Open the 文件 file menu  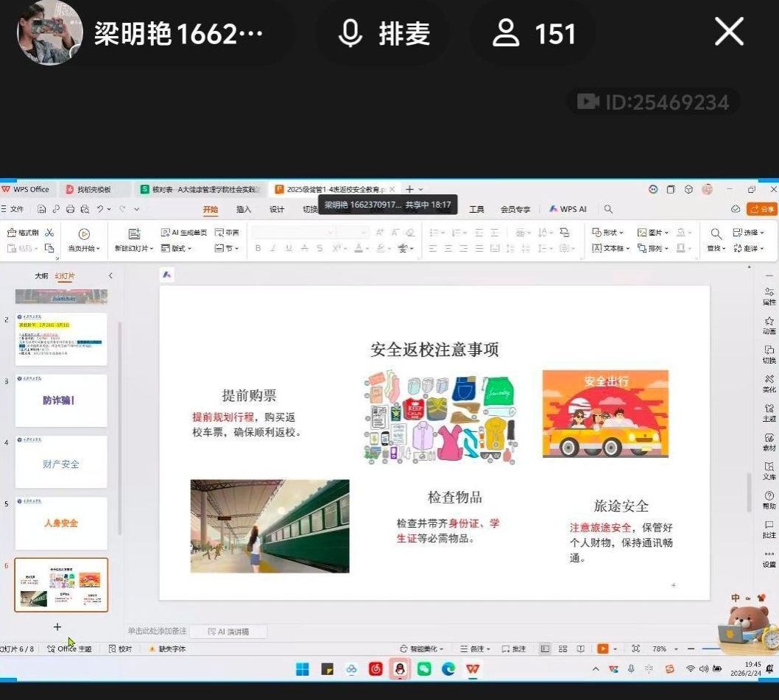coord(13,209)
